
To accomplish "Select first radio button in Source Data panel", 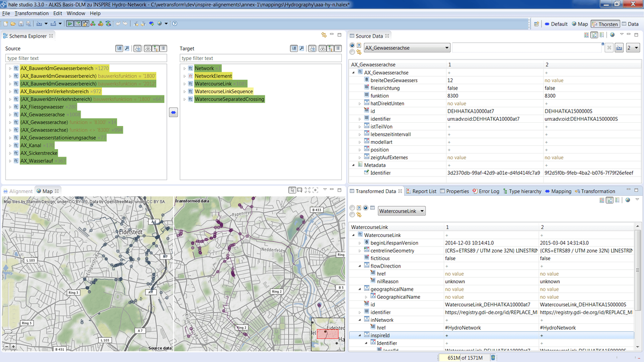I will tap(352, 45).
